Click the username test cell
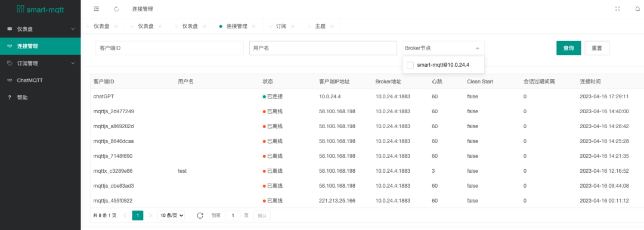644x230 pixels. coord(182,171)
